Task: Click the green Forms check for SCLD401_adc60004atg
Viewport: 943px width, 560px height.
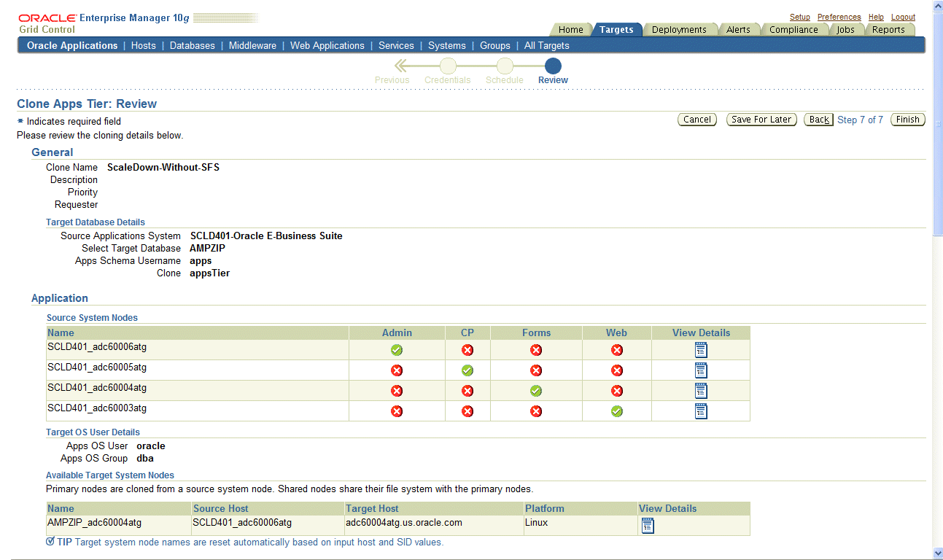Action: click(x=536, y=390)
